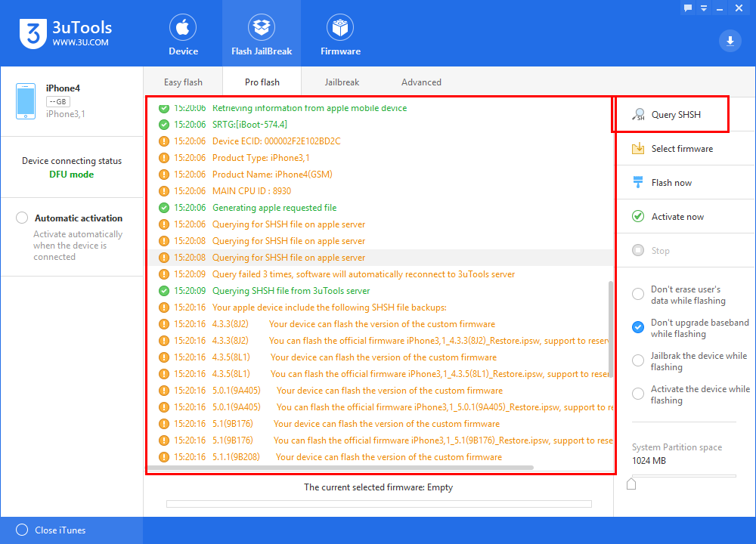Click the Activate now button label
The image size is (756, 544).
pyautogui.click(x=677, y=217)
